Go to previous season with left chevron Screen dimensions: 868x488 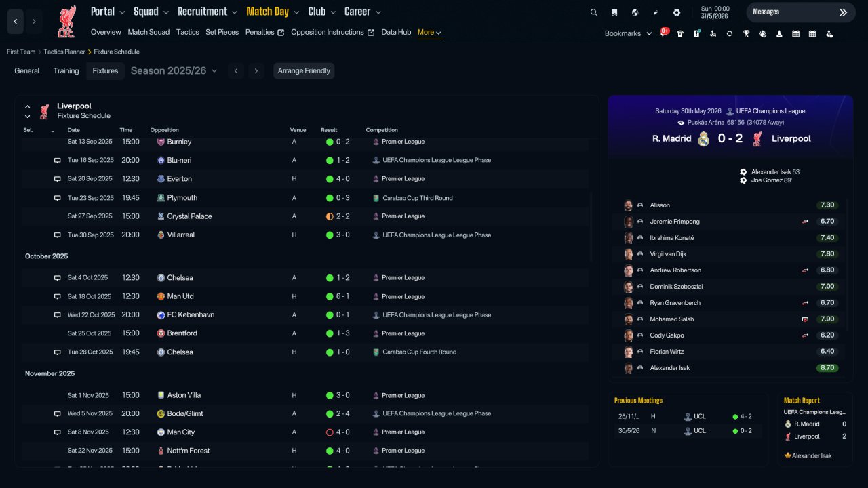coord(236,70)
